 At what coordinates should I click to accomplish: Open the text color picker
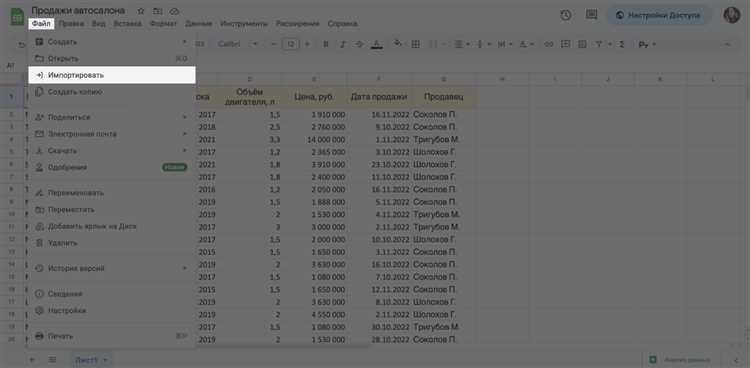click(x=377, y=44)
